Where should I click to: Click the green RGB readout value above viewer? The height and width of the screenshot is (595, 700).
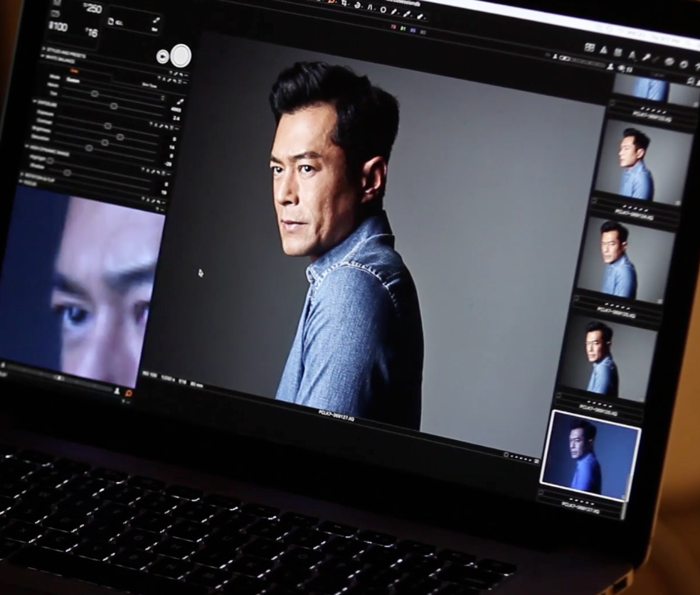403,28
